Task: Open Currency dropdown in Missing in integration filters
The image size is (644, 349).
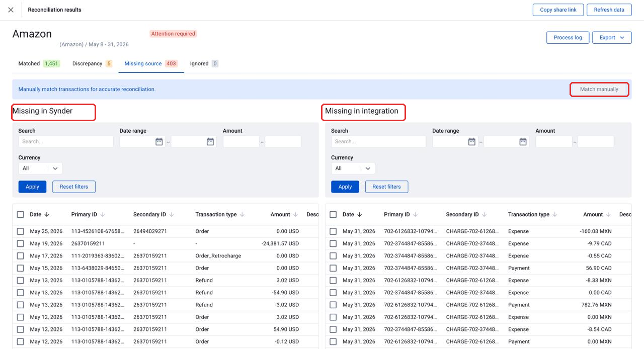Action: tap(353, 168)
